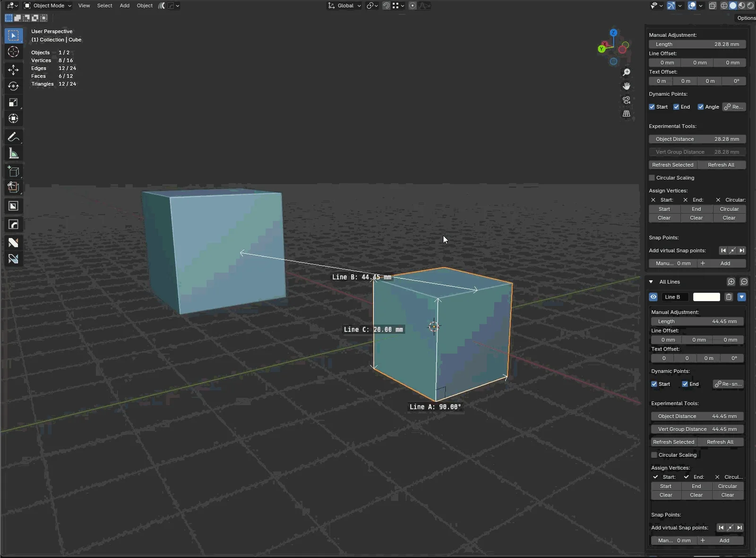Click Object Distance in Experimental Tools

697,139
